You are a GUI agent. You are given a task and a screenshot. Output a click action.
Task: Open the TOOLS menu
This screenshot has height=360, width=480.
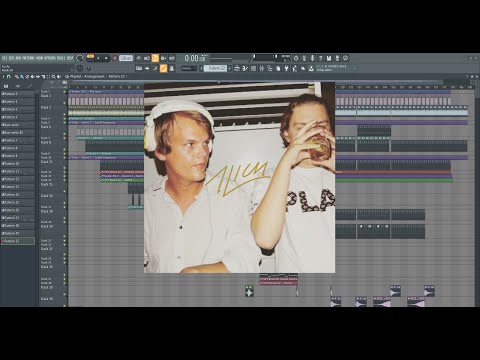point(61,58)
